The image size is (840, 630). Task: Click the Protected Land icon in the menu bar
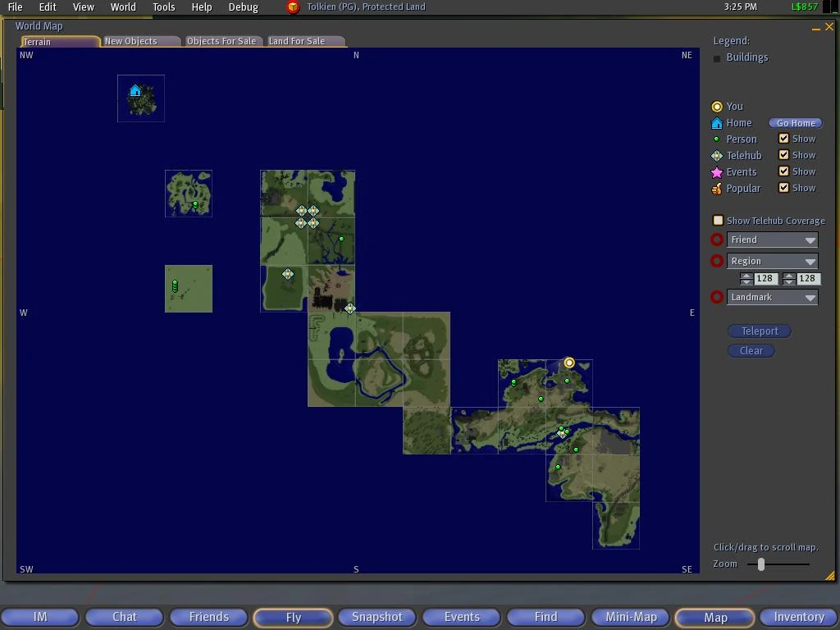pyautogui.click(x=293, y=7)
